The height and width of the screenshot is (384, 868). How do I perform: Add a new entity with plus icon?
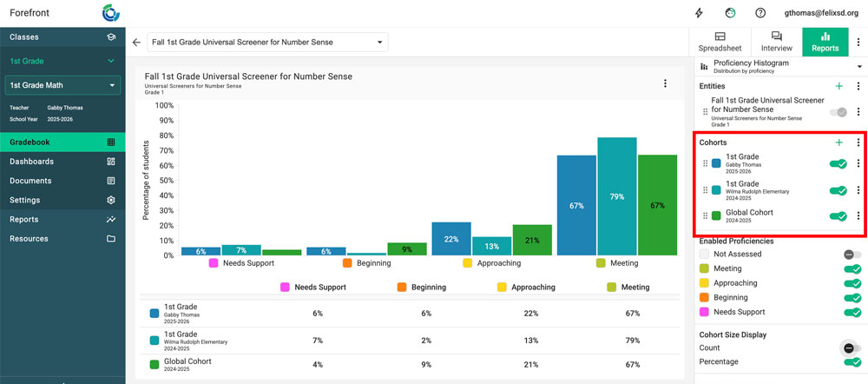click(838, 86)
